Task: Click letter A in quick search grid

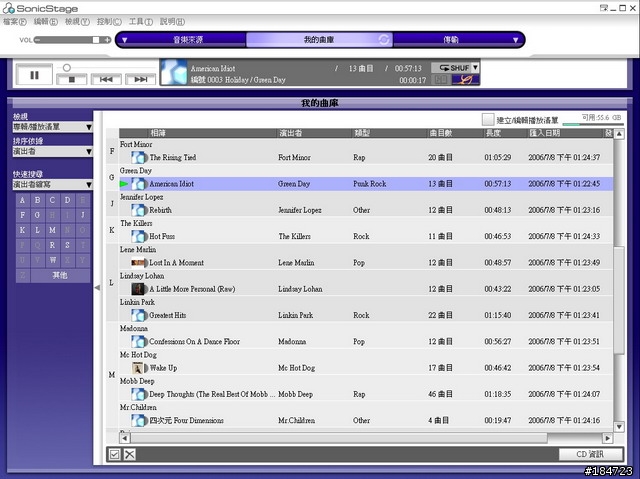Action: tap(22, 200)
